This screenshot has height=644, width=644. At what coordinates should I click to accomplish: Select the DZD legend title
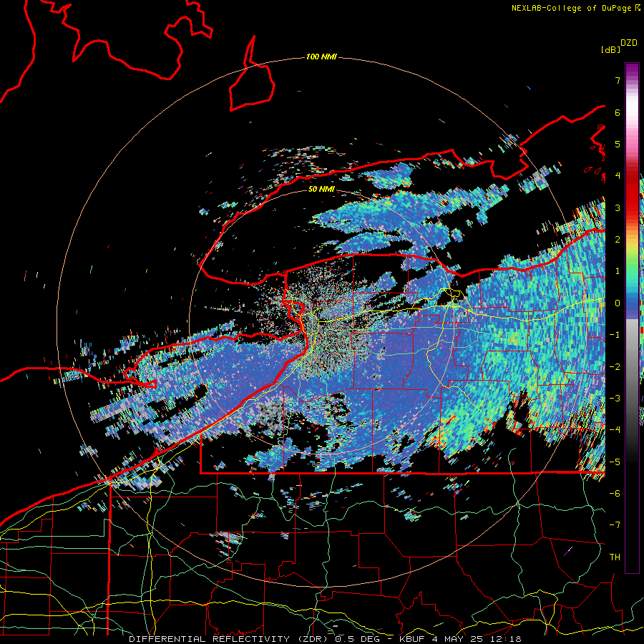[629, 43]
